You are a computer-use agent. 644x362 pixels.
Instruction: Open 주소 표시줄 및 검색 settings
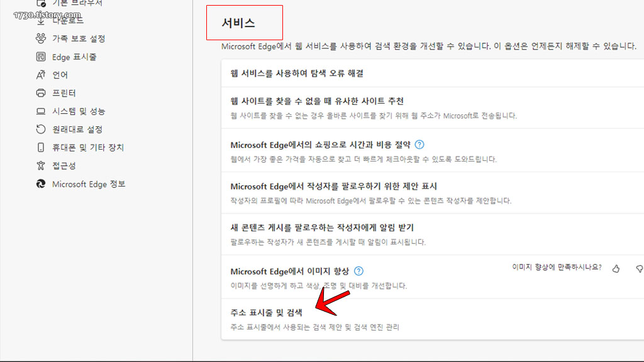433,319
